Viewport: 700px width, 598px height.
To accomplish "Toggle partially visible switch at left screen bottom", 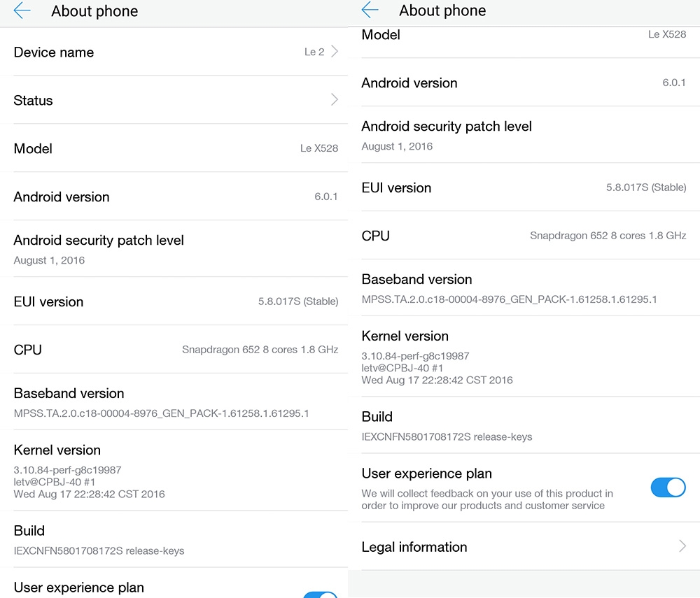I will [x=320, y=595].
